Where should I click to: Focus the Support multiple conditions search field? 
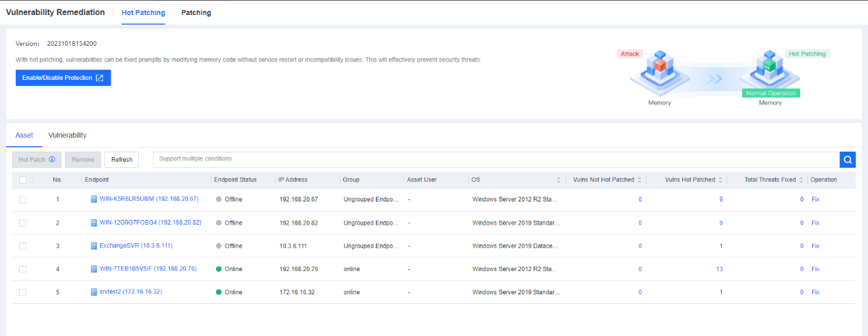tap(496, 159)
